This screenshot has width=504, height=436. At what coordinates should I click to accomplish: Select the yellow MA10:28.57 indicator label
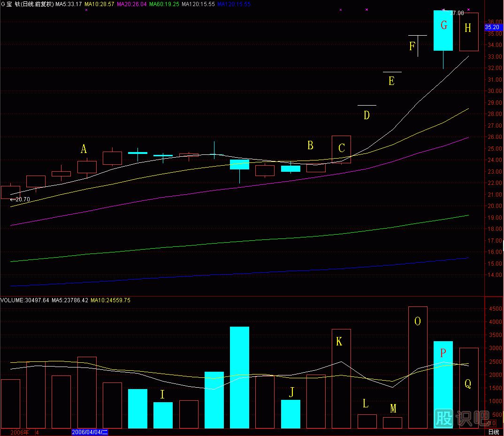click(99, 4)
